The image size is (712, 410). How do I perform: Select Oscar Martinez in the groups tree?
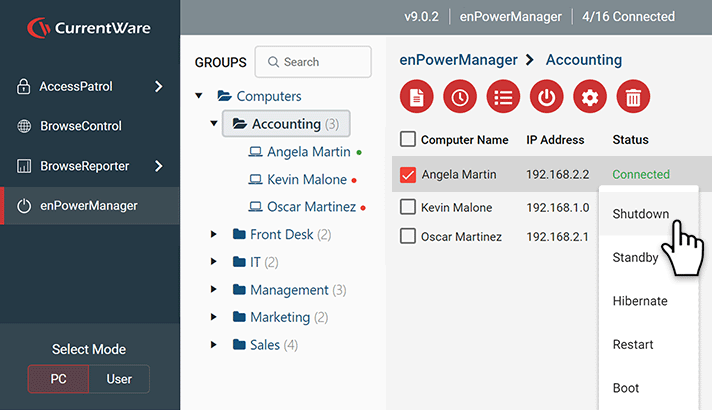pos(312,207)
